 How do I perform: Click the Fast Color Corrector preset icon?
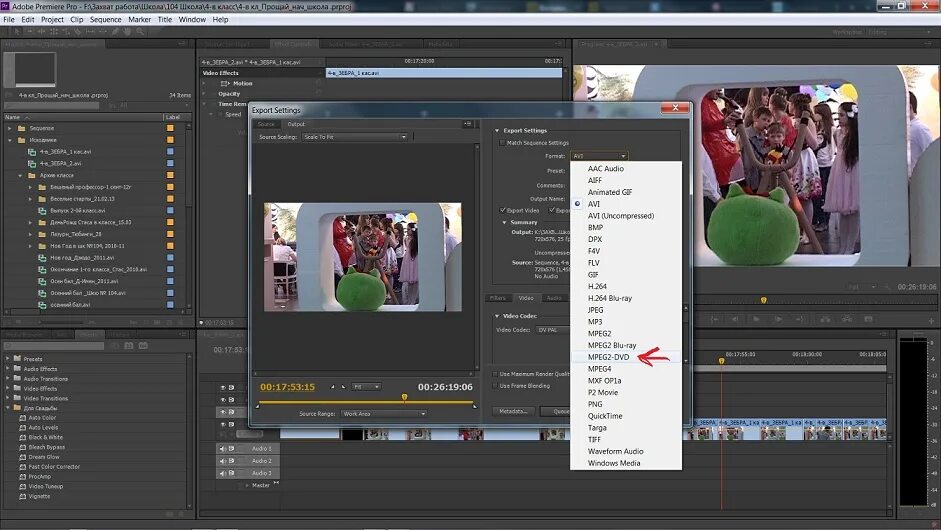(23, 466)
